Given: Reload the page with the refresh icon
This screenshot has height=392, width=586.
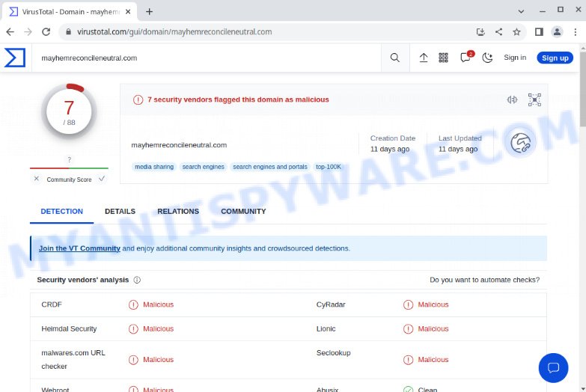Looking at the screenshot, I should [x=46, y=31].
